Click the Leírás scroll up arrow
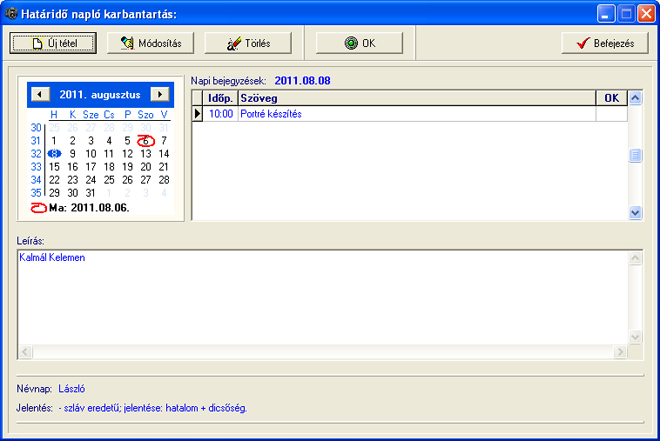 pyautogui.click(x=635, y=258)
